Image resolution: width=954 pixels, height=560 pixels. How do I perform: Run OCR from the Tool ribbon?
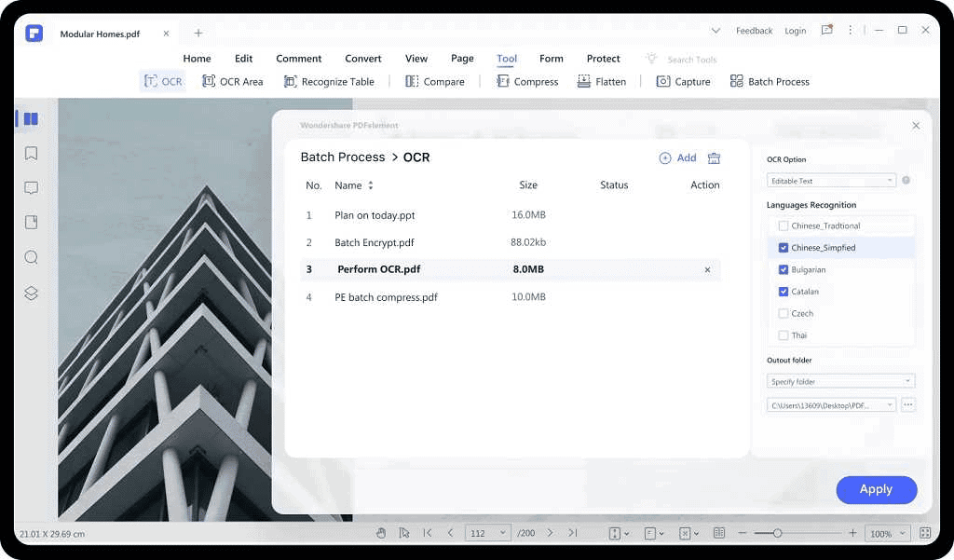tap(162, 81)
